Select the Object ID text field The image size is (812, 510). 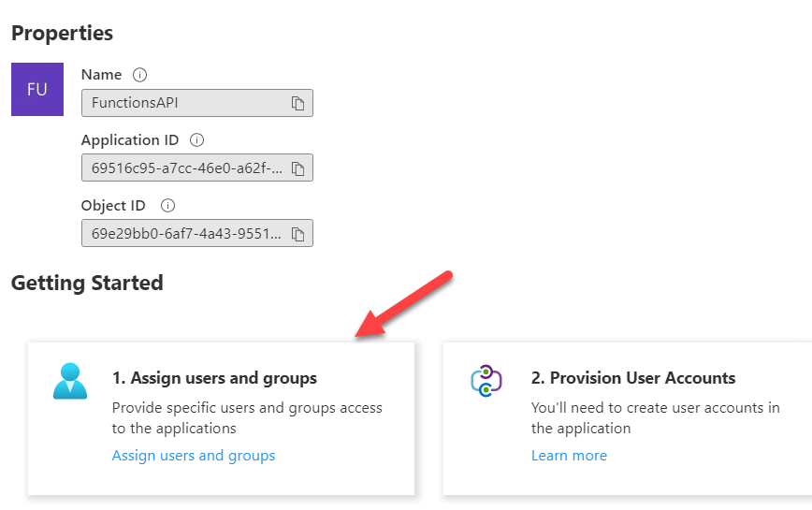tap(196, 233)
